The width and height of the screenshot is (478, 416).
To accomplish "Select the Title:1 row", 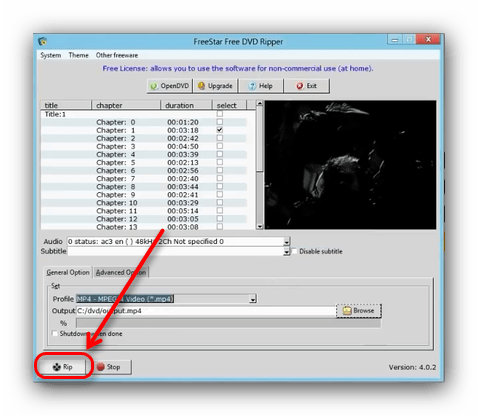I will click(144, 114).
